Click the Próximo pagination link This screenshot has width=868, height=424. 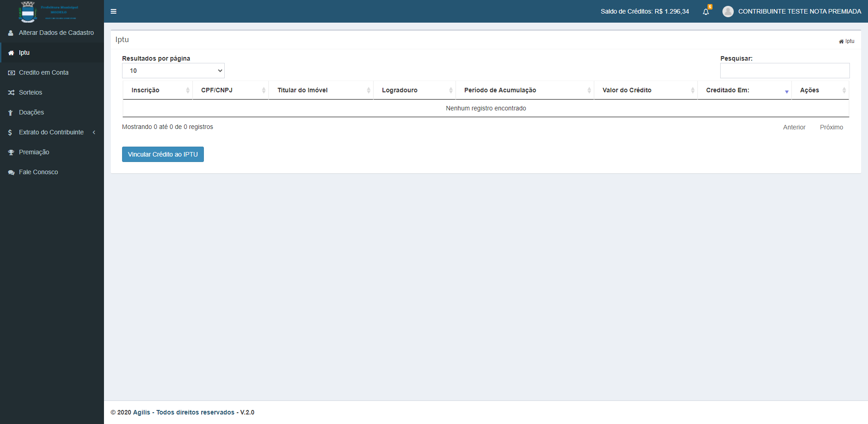(x=831, y=127)
